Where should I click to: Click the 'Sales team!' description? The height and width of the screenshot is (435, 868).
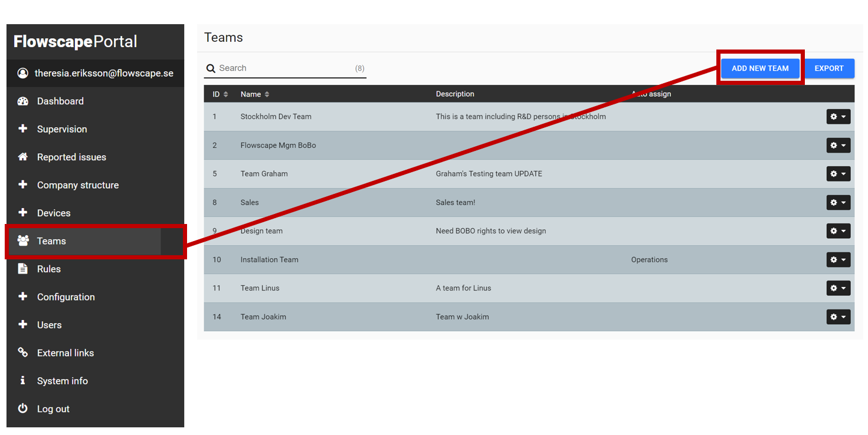[x=455, y=202]
